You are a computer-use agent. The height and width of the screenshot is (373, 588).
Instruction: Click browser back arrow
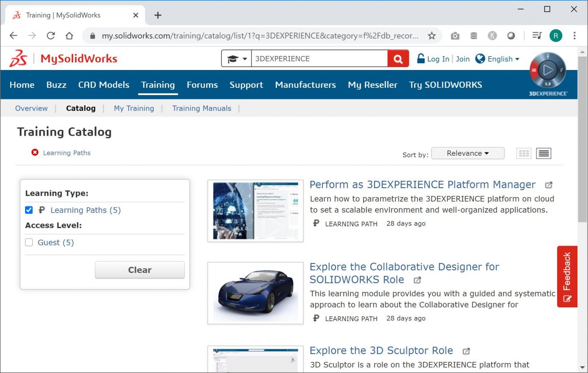[x=13, y=36]
